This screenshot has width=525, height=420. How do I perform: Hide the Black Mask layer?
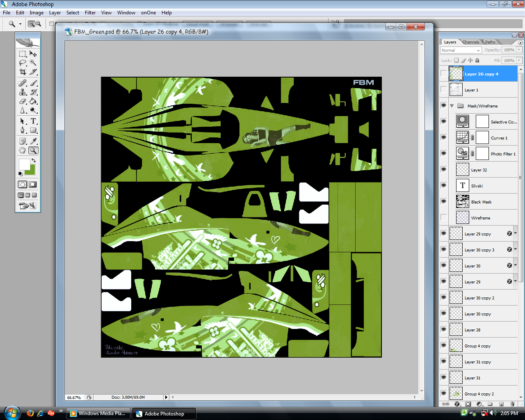tap(443, 202)
